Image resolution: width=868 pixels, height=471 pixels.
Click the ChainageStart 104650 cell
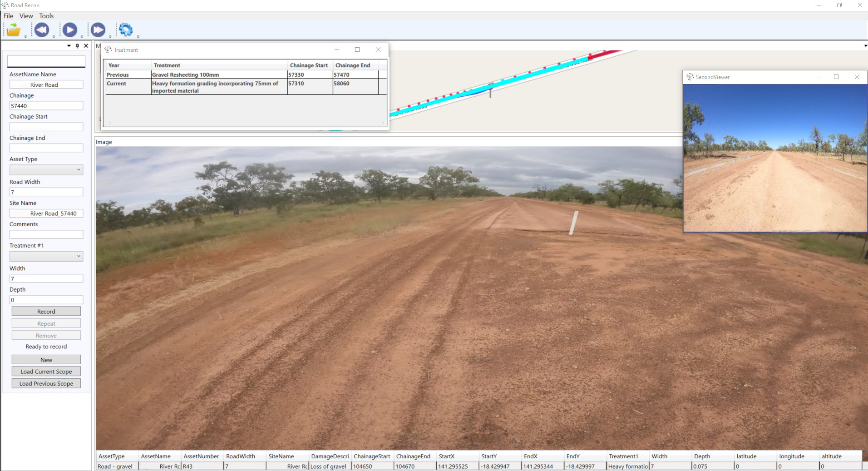click(372, 466)
